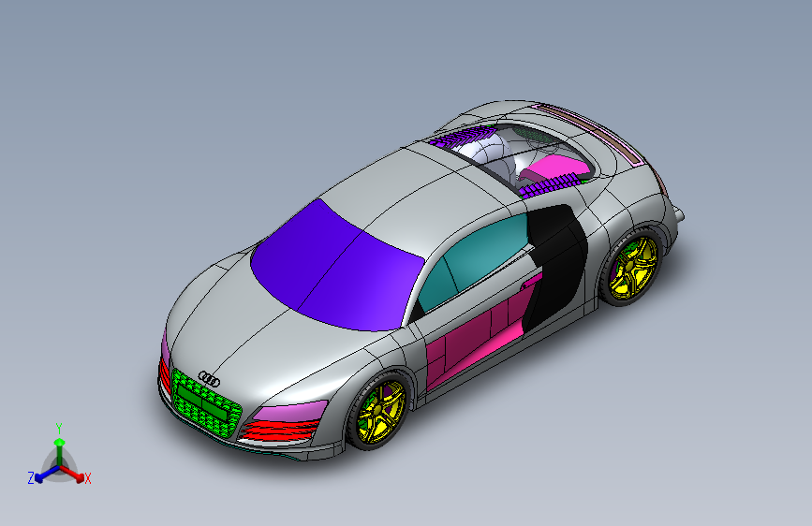The height and width of the screenshot is (526, 812).
Task: Pick the green front grille mesh
Action: tap(207, 402)
